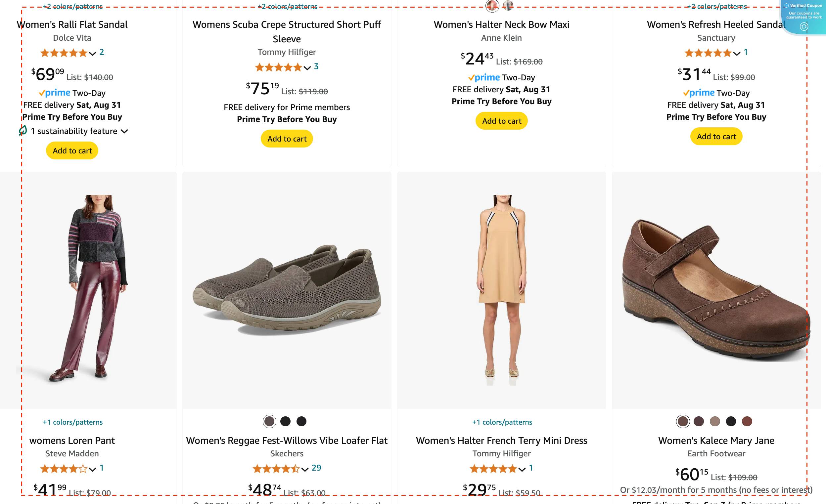Add the Scuba Crepe Puff Sleeve to cart
The width and height of the screenshot is (826, 504).
(287, 138)
